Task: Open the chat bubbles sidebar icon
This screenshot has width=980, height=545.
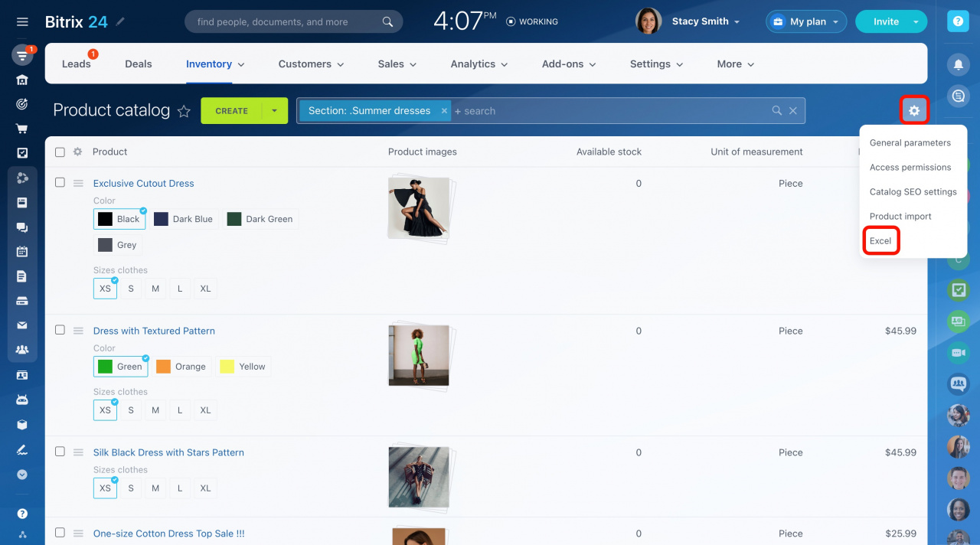Action: 22,227
